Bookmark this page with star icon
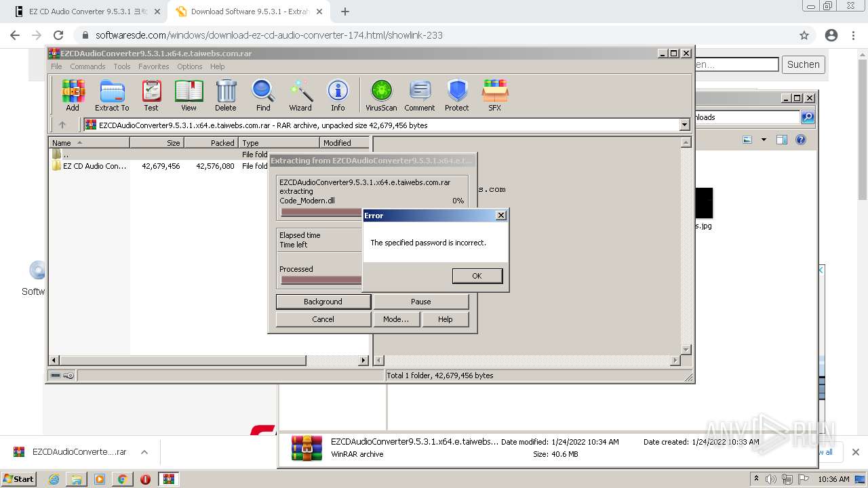 pyautogui.click(x=804, y=35)
